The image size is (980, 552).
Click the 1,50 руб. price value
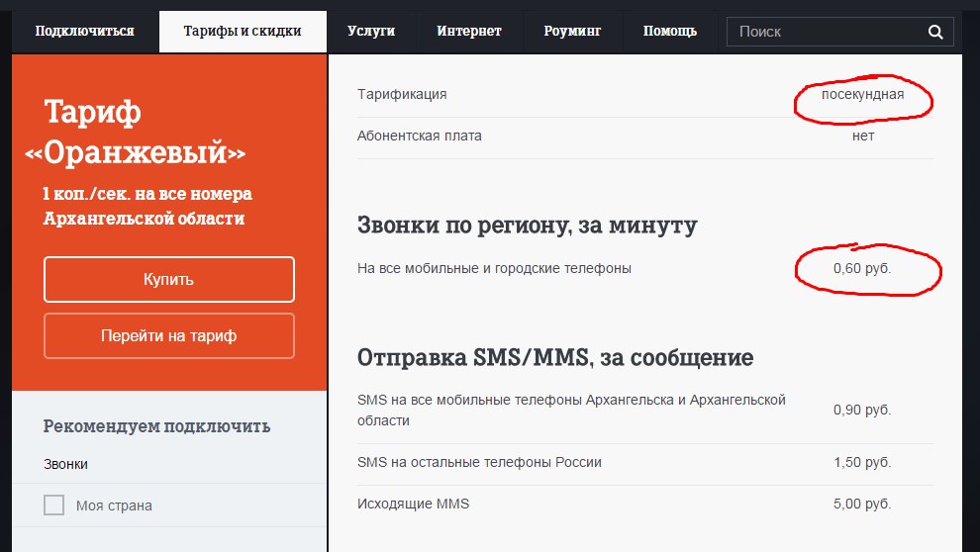tap(862, 463)
